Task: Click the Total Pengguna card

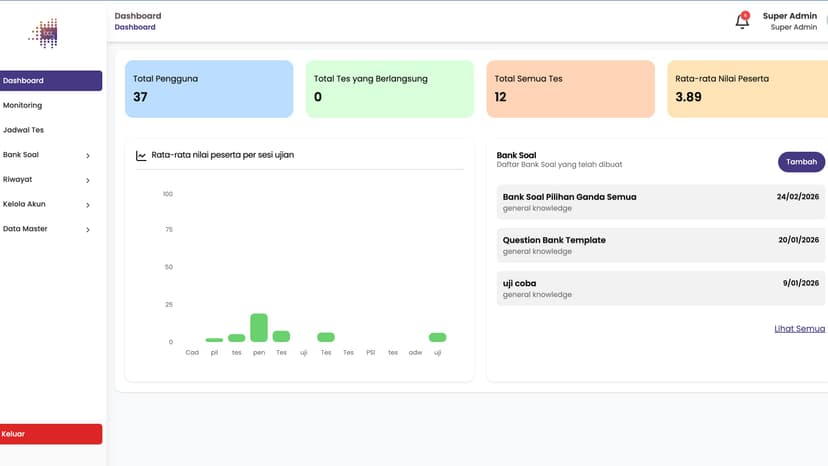Action: coord(209,89)
